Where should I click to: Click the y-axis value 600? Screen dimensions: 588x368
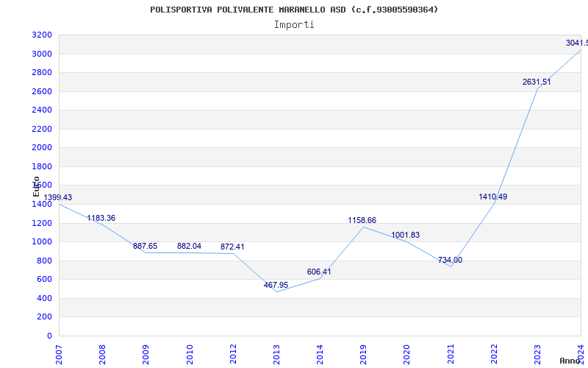pyautogui.click(x=45, y=280)
